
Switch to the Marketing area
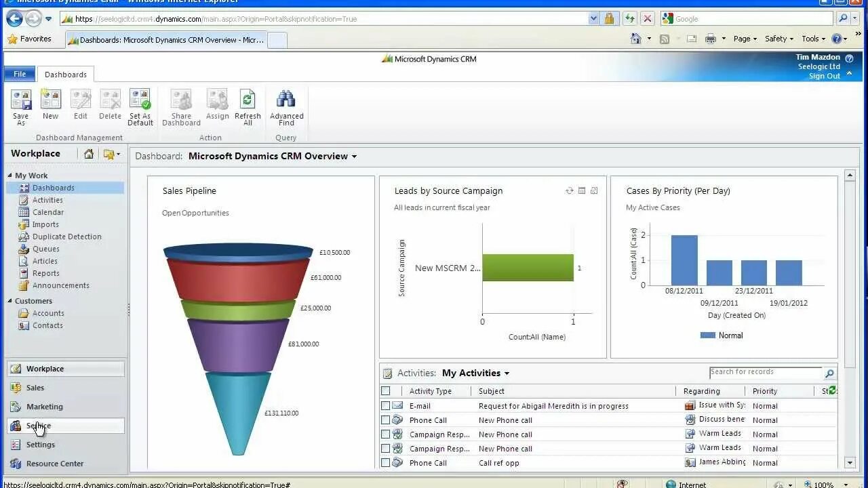point(66,407)
